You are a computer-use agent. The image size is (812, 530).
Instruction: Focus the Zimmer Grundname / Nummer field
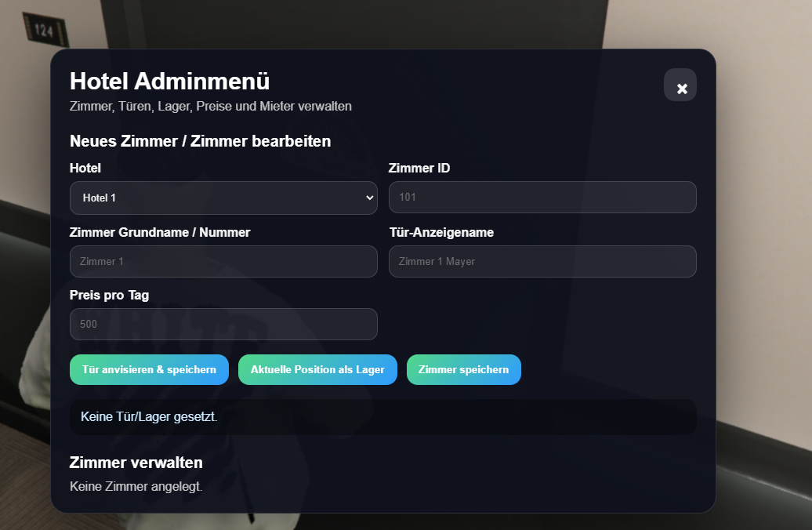point(223,262)
